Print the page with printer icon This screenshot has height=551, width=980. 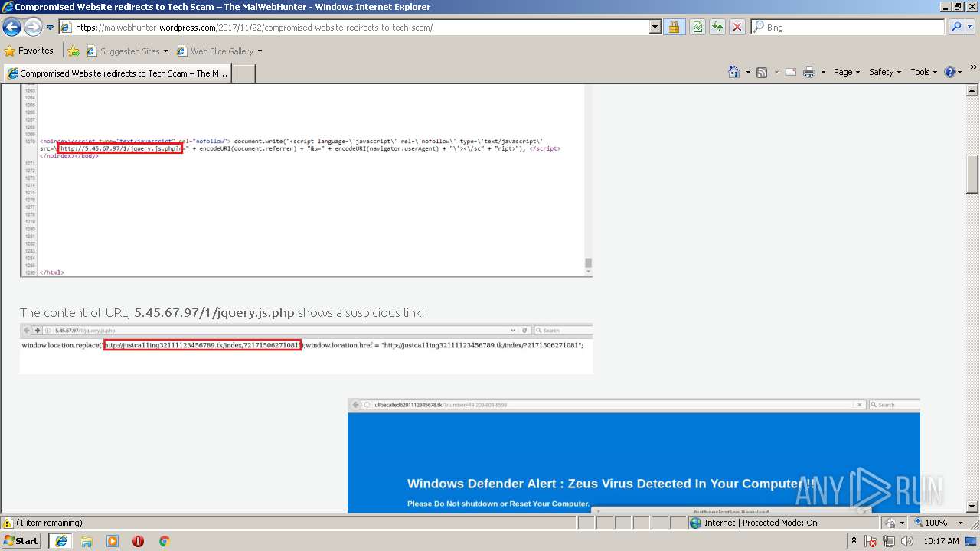(809, 72)
